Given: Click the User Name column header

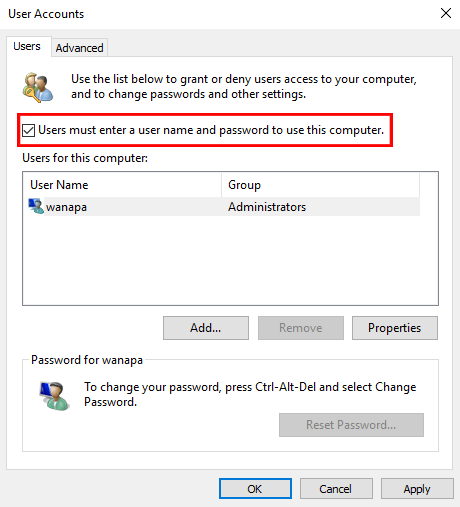Looking at the screenshot, I should point(122,185).
